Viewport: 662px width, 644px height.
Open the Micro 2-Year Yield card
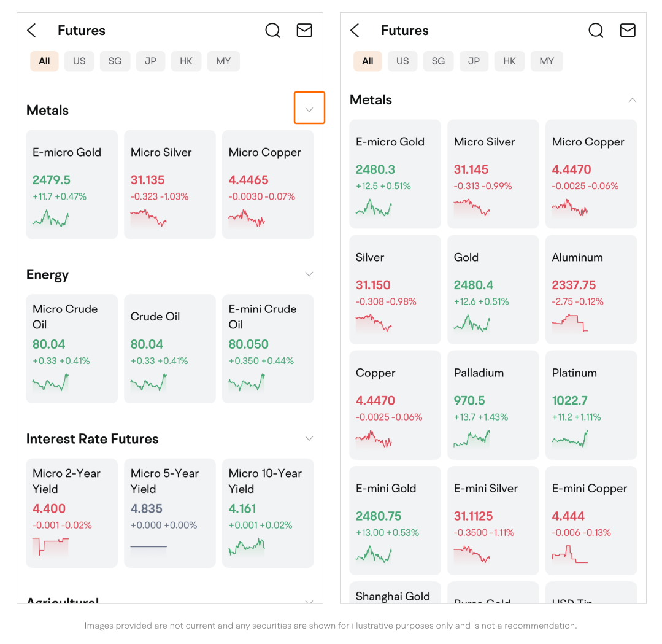tap(72, 513)
